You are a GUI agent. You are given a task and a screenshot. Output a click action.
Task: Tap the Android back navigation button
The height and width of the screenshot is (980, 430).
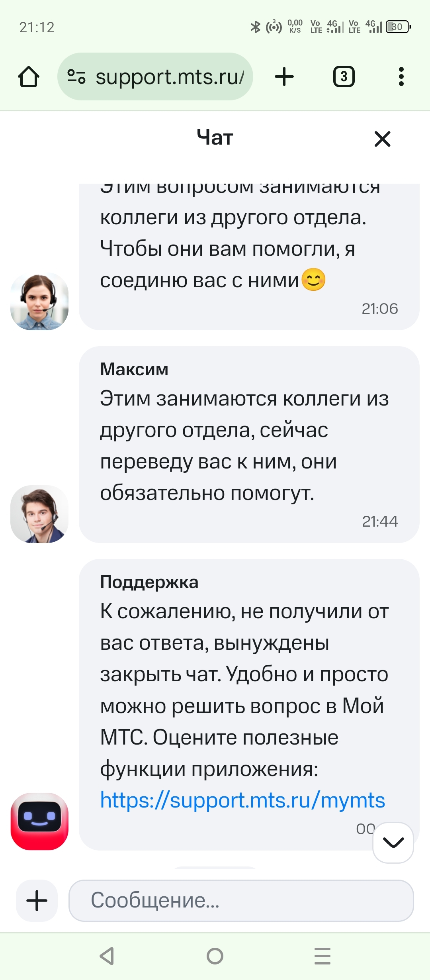click(107, 956)
